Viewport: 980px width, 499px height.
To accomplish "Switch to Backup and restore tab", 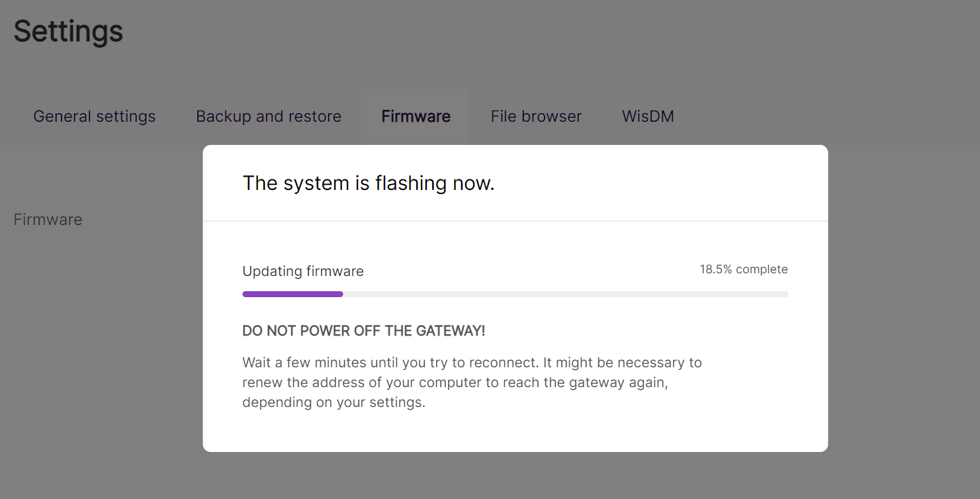I will [268, 116].
